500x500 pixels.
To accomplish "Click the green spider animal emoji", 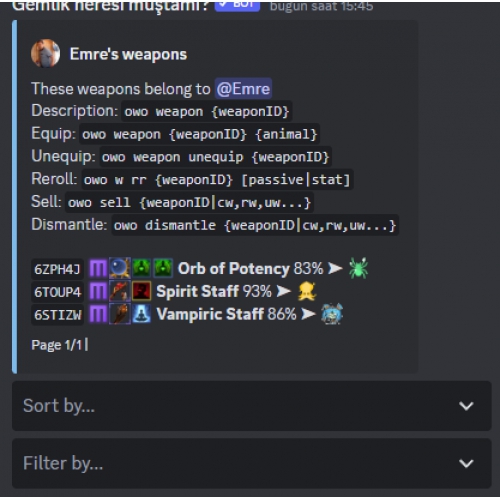I will [358, 268].
